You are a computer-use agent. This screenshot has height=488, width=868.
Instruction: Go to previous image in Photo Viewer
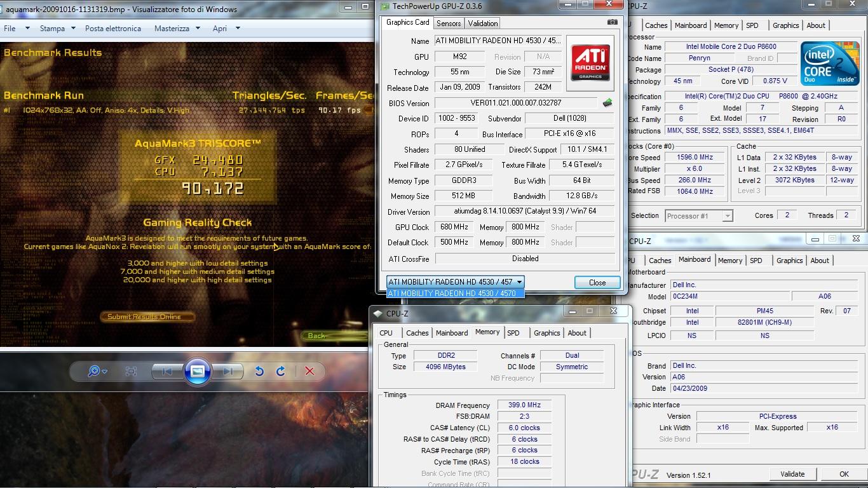coord(167,371)
